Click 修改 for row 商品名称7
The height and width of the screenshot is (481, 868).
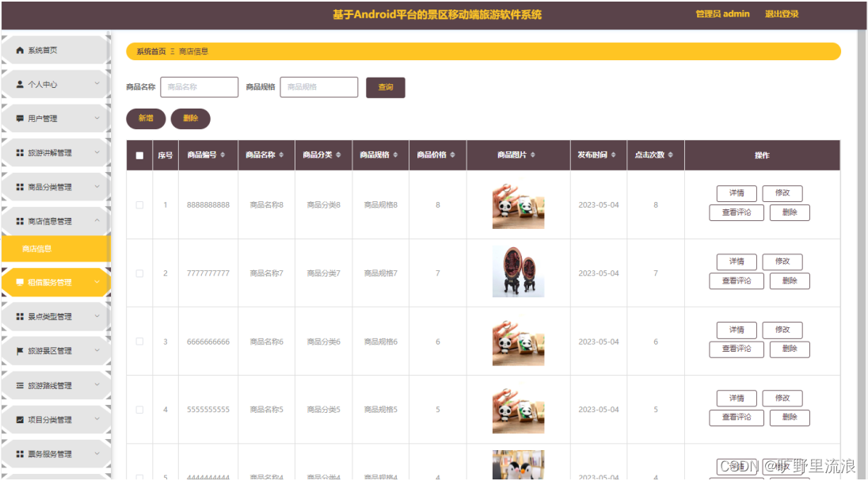pyautogui.click(x=782, y=261)
